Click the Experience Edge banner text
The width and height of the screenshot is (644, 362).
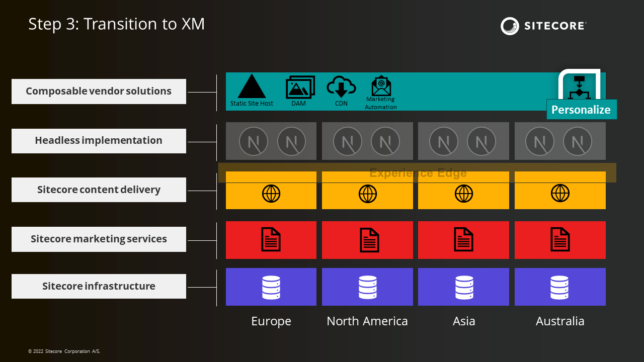pyautogui.click(x=418, y=173)
